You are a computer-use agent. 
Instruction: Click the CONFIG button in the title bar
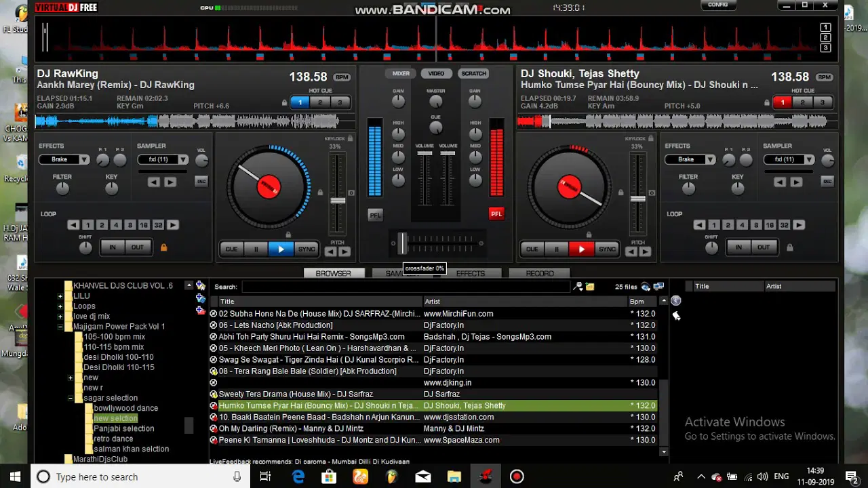(717, 5)
